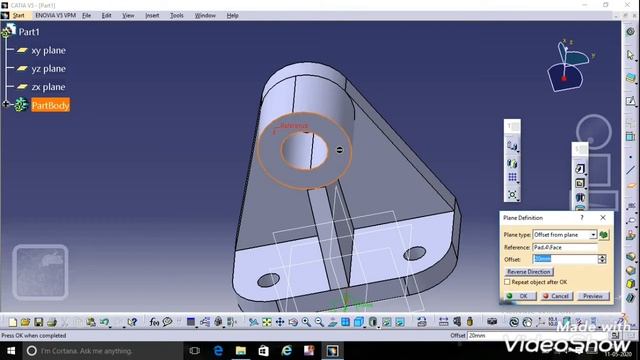Open the Window menu
The image size is (640, 360).
pos(205,16)
